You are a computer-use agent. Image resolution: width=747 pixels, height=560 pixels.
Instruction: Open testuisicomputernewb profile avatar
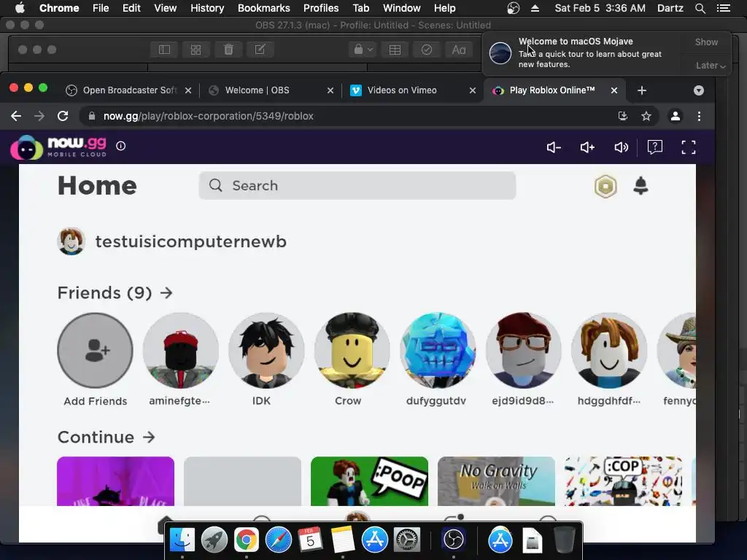tap(71, 241)
